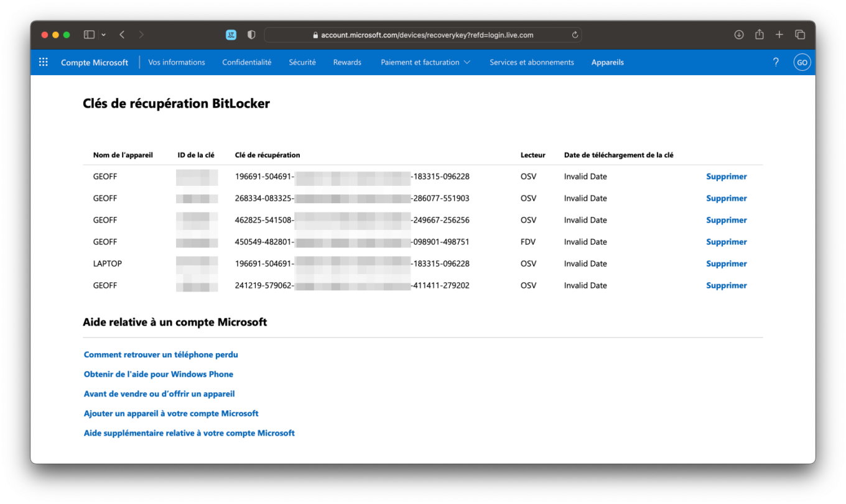846x504 pixels.
Task: Go back with the Safari back arrow
Action: click(x=122, y=35)
